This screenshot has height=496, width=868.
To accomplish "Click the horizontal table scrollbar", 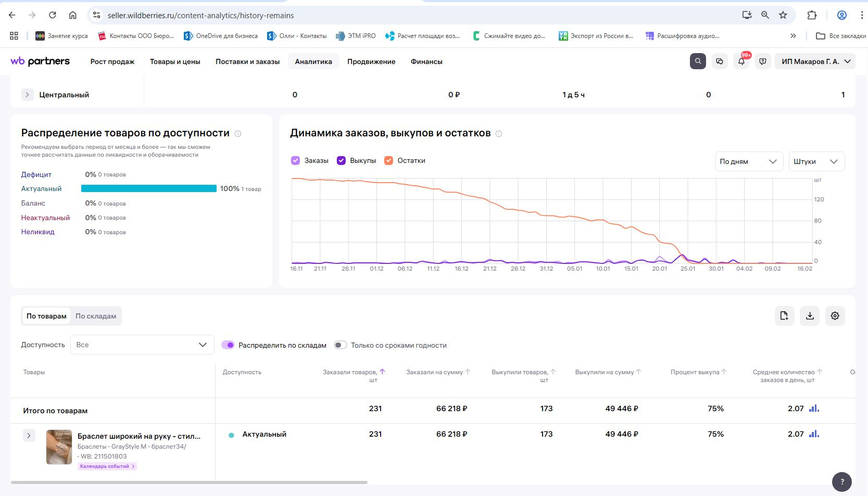I will [x=189, y=482].
